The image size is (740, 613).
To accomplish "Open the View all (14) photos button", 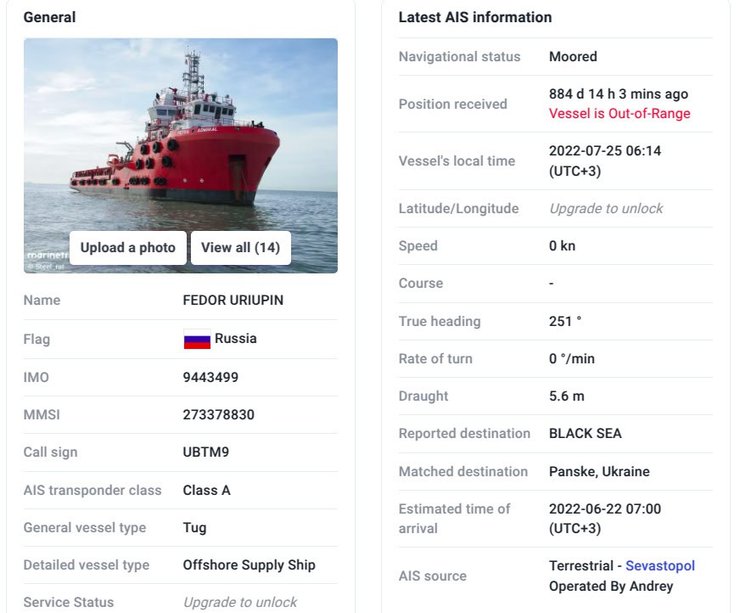I will tap(240, 248).
